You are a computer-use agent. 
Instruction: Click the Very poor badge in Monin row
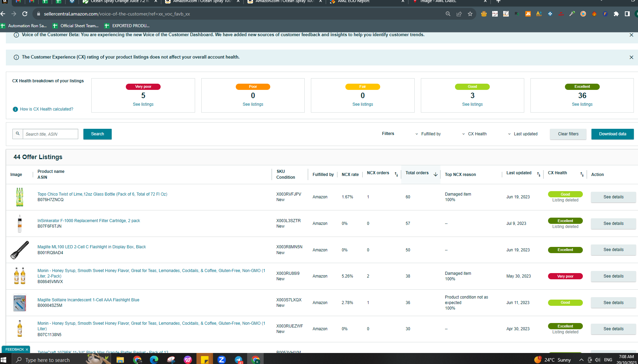click(x=565, y=276)
